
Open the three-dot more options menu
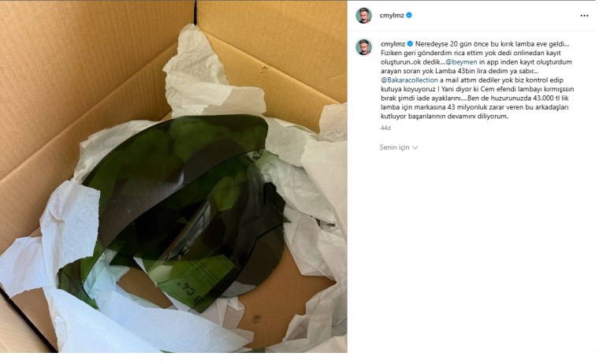click(x=584, y=16)
